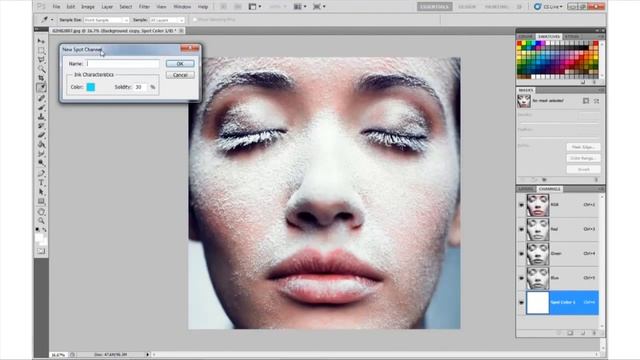Toggle visibility of Spot Color 1 channel
640x360 pixels.
click(x=521, y=302)
